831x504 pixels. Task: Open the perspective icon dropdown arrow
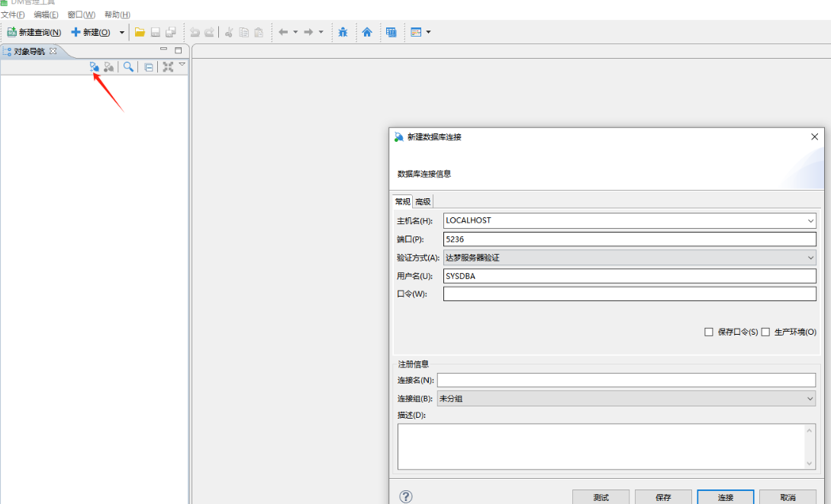point(428,32)
